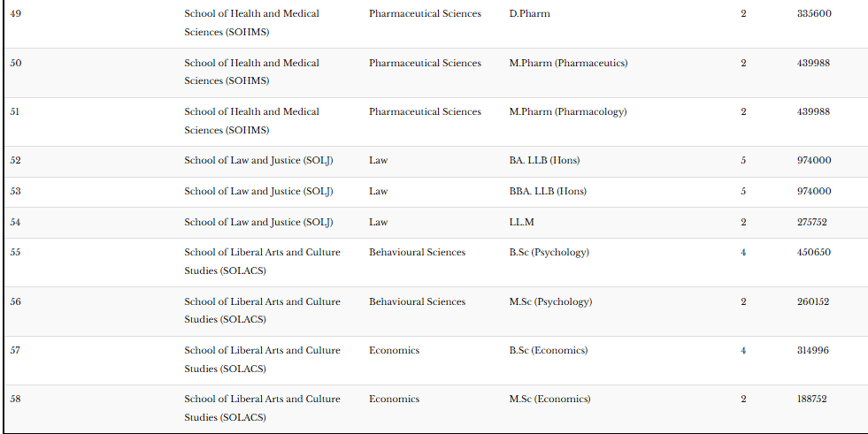Select the D.Pharm course cell
868x434 pixels.
529,14
